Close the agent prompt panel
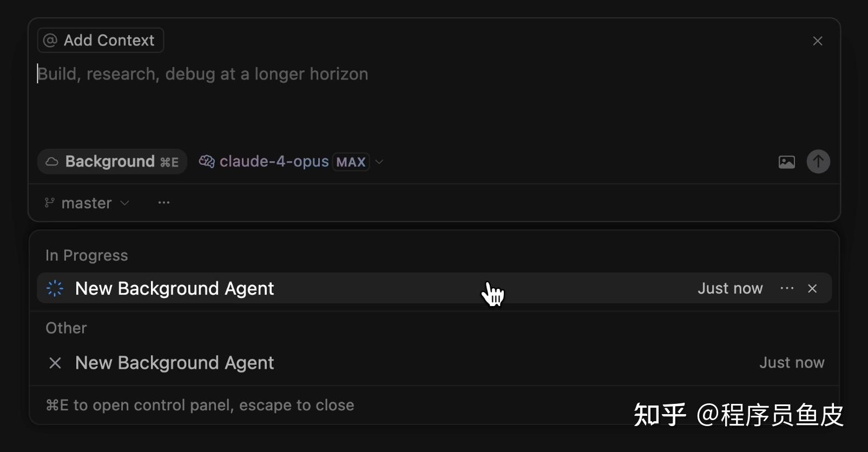This screenshot has height=452, width=868. pyautogui.click(x=817, y=41)
